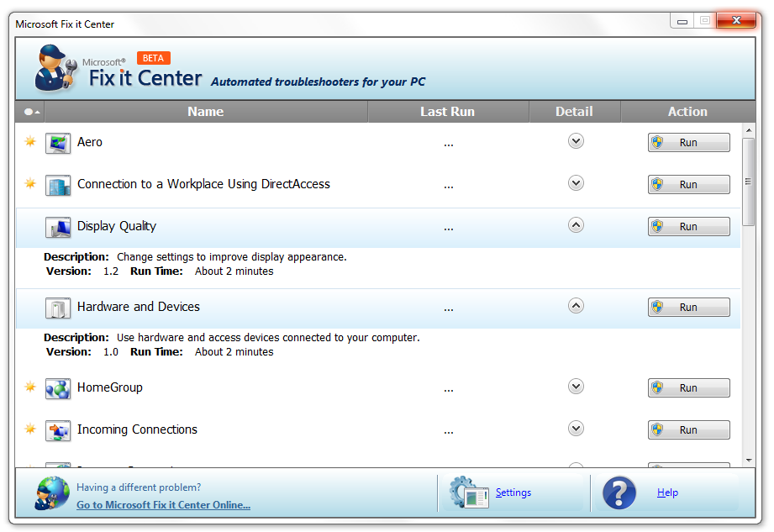774x532 pixels.
Task: Run the Hardware and Devices troubleshooter
Action: pos(688,308)
